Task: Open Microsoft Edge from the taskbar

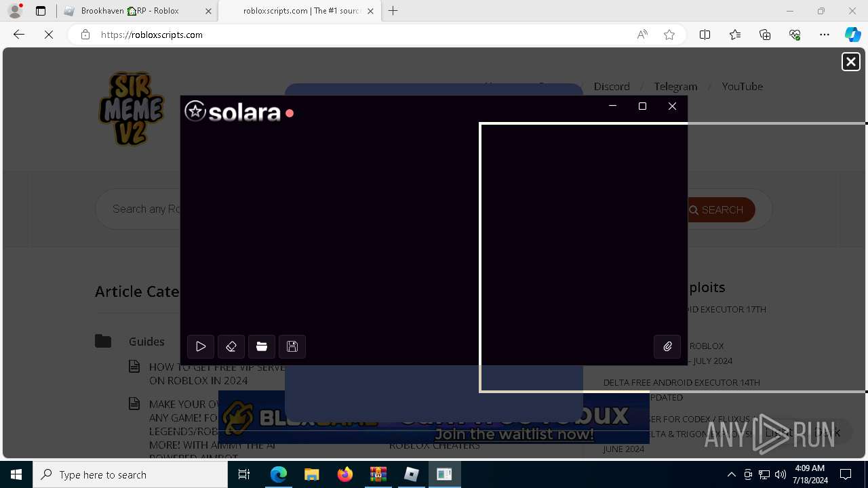Action: (279, 474)
